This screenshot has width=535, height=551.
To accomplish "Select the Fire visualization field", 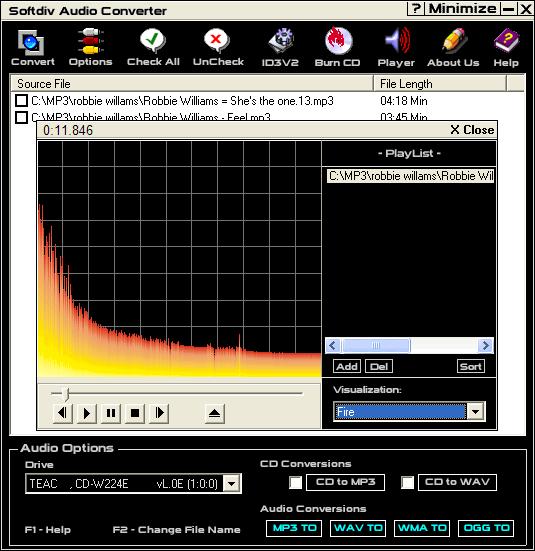I will click(x=400, y=411).
